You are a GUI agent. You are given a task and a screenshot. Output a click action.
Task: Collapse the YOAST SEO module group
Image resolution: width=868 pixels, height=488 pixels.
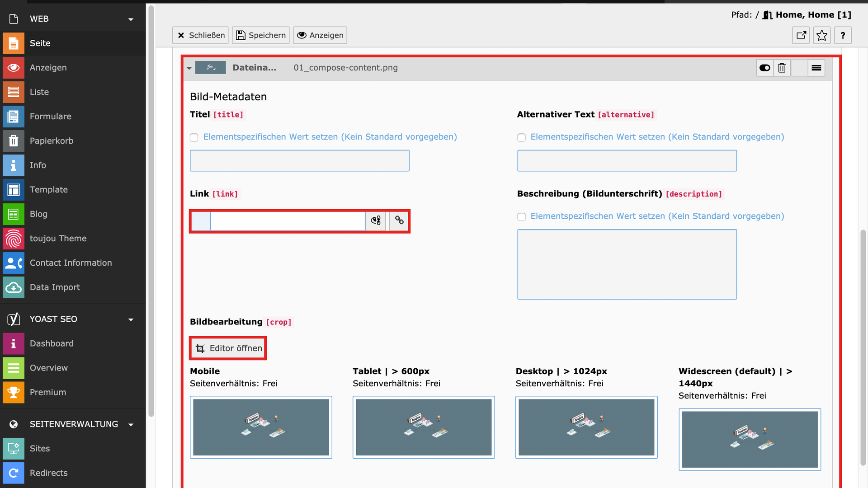131,319
